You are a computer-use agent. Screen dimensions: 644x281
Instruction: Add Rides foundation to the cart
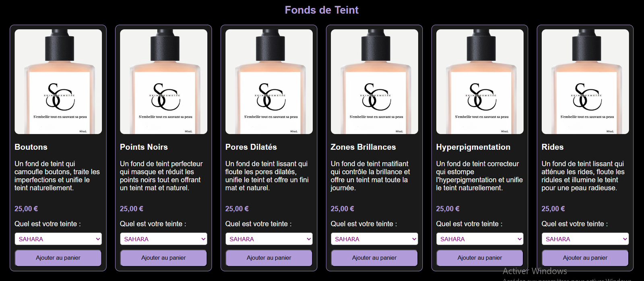point(585,258)
